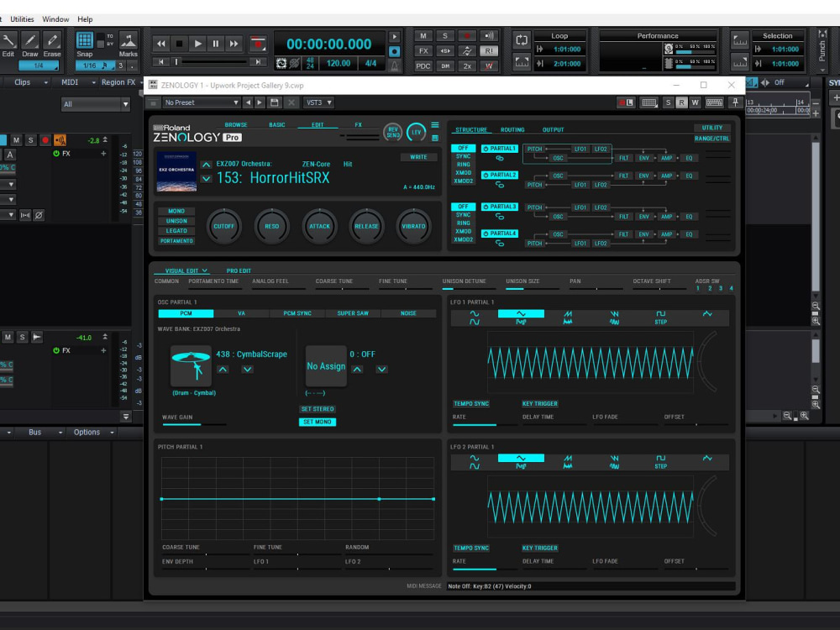This screenshot has width=840, height=630.
Task: Toggle the LEGATO button
Action: pyautogui.click(x=176, y=231)
